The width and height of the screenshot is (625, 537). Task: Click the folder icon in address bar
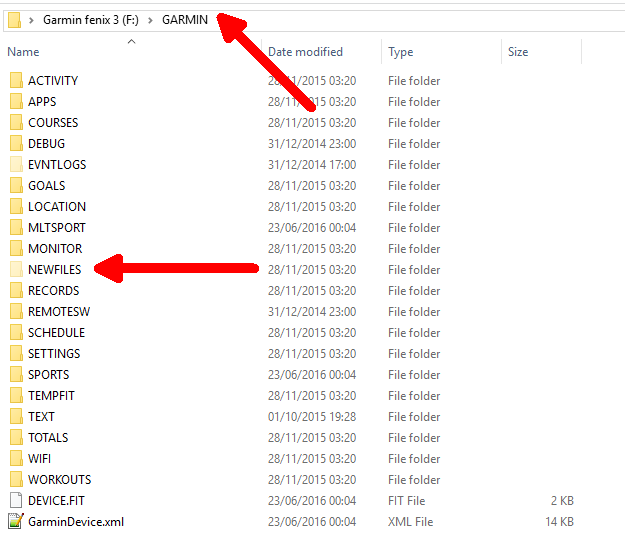tap(14, 19)
